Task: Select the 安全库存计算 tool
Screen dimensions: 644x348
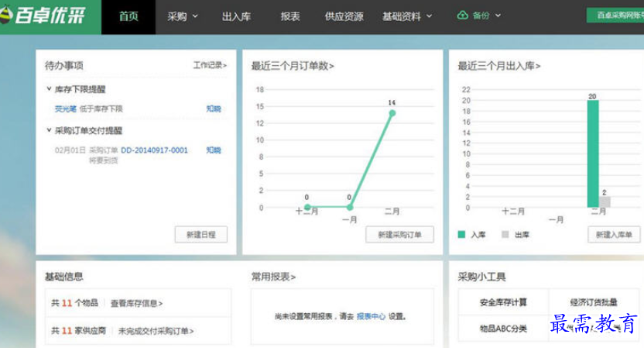Action: (x=502, y=301)
